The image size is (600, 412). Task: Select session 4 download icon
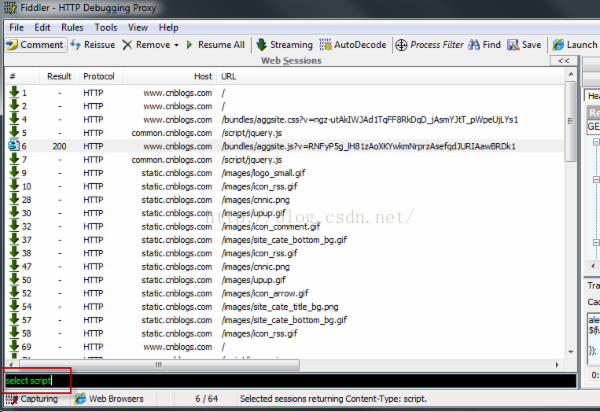tap(14, 119)
